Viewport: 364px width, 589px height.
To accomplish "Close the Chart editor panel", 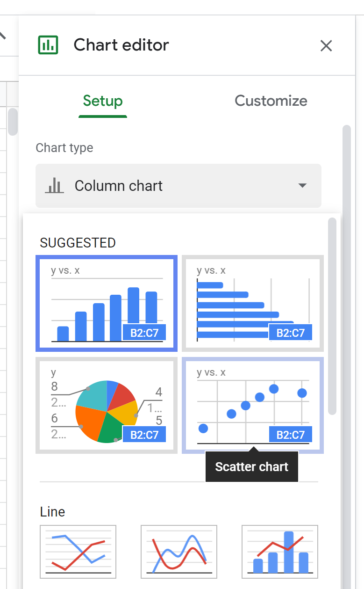I will click(x=326, y=45).
